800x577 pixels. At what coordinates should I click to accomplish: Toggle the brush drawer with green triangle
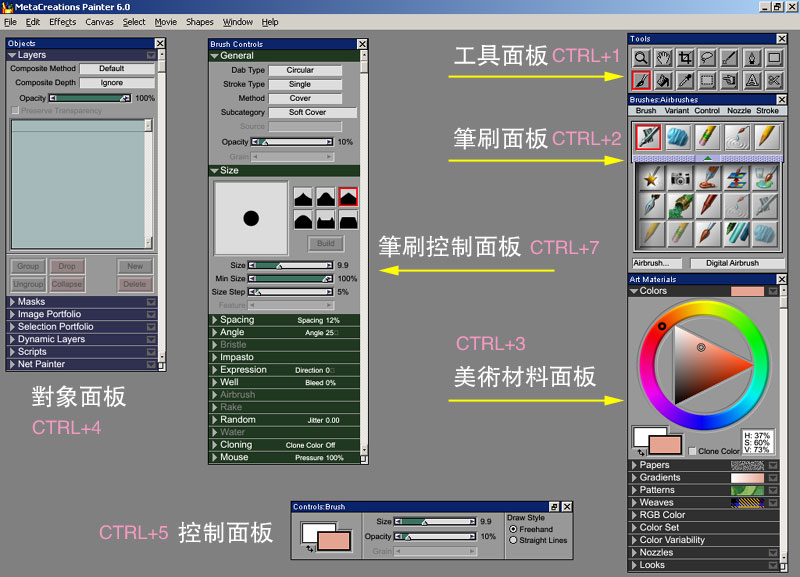tap(708, 159)
